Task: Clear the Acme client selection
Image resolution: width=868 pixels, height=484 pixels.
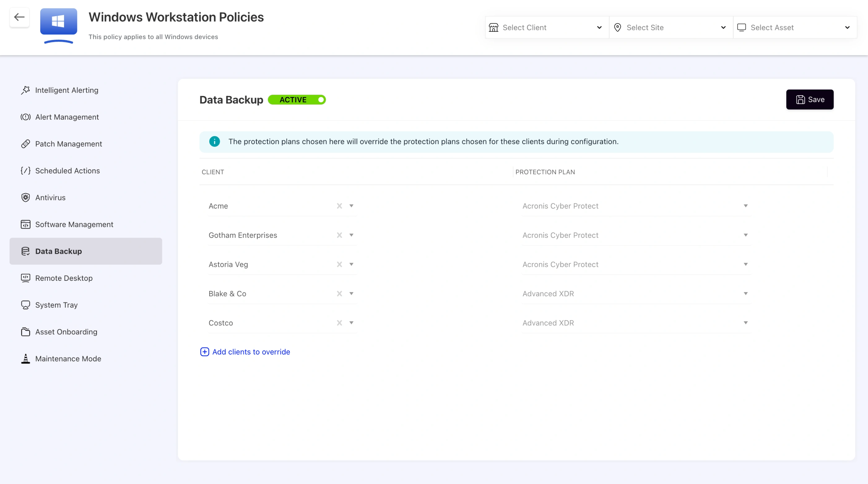Action: [x=339, y=206]
